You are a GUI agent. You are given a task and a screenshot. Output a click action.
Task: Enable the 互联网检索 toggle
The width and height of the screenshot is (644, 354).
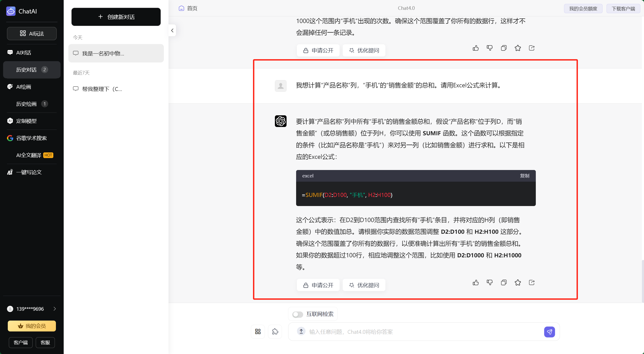pyautogui.click(x=297, y=314)
